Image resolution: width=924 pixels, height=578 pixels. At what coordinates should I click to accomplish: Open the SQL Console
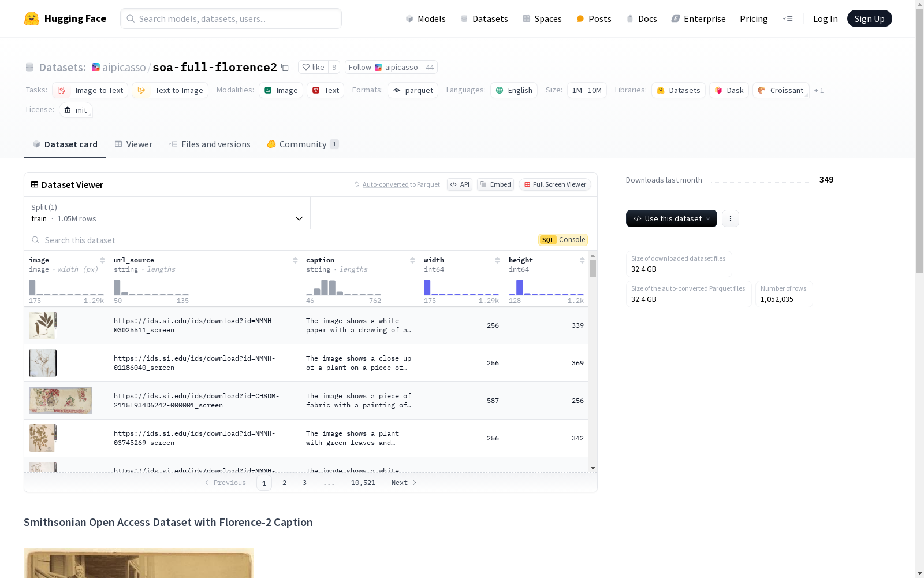click(x=563, y=240)
